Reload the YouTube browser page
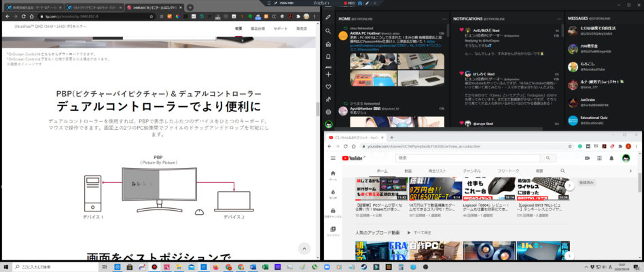The image size is (644, 272). click(346, 146)
